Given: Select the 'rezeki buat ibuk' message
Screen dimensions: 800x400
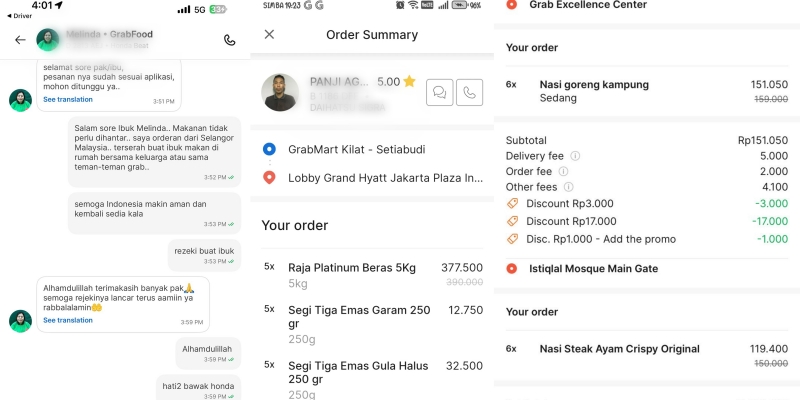Looking at the screenshot, I should [204, 255].
